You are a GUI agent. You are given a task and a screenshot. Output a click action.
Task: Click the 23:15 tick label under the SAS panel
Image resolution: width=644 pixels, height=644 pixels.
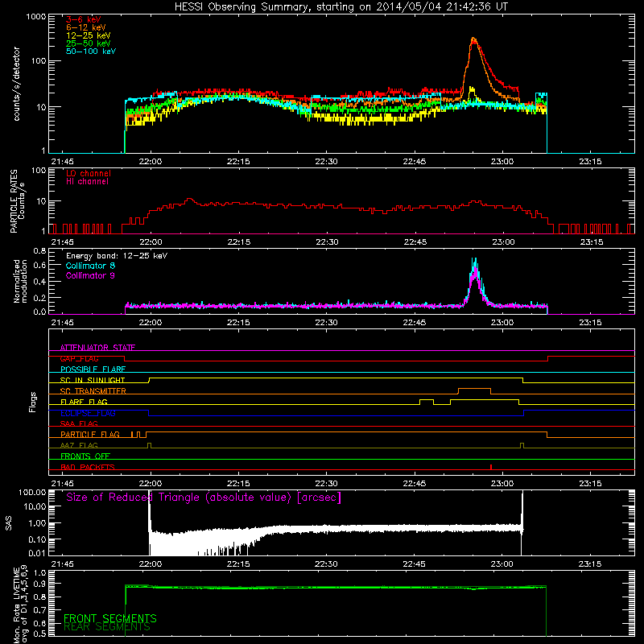pyautogui.click(x=590, y=564)
